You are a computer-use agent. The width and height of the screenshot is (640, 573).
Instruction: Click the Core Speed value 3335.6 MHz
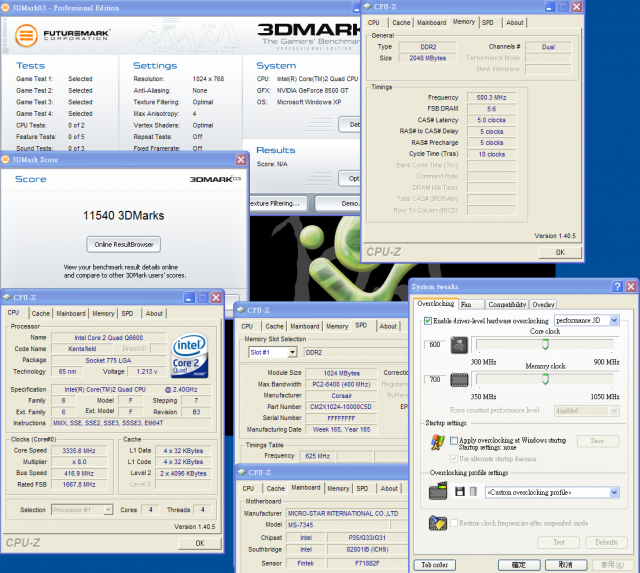click(79, 451)
